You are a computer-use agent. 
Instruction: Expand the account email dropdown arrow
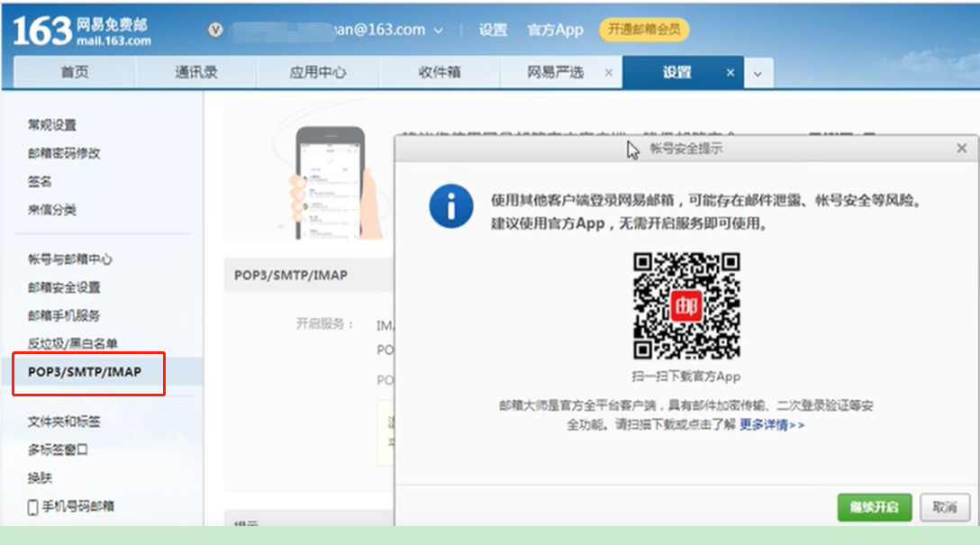pyautogui.click(x=438, y=30)
